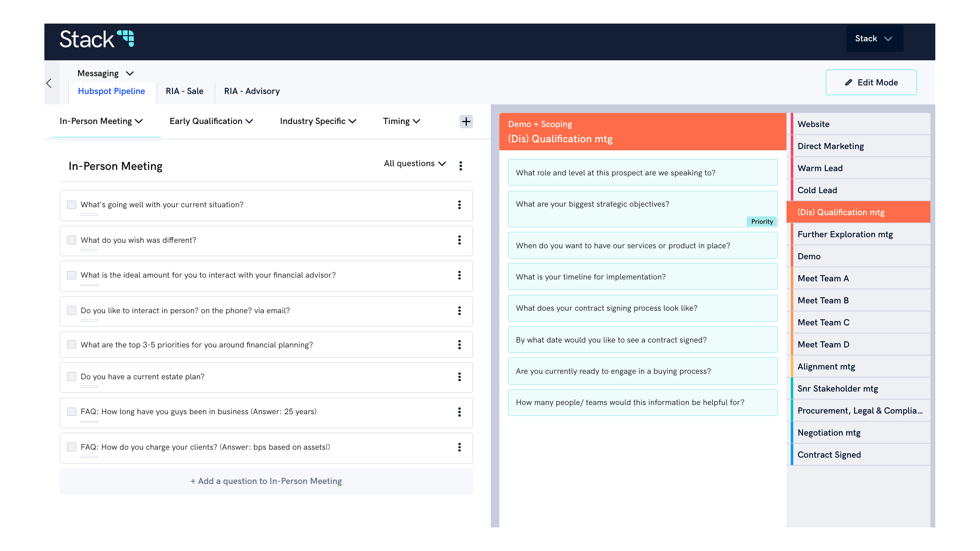Click the Edit Mode button
980x551 pixels.
coord(871,82)
